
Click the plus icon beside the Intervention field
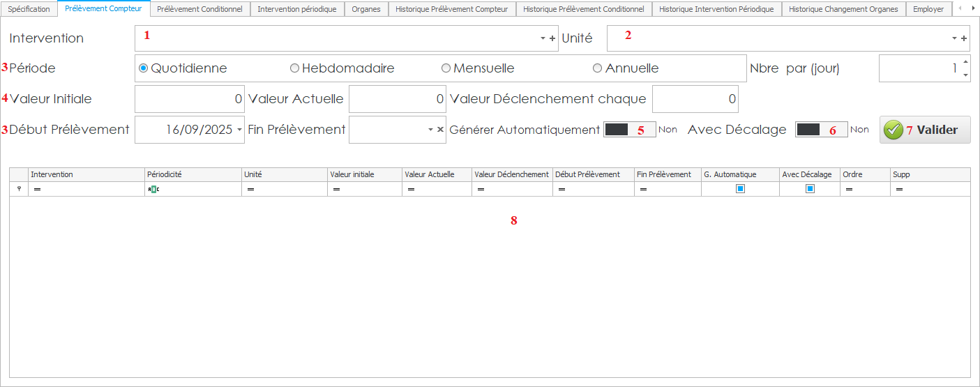point(552,39)
